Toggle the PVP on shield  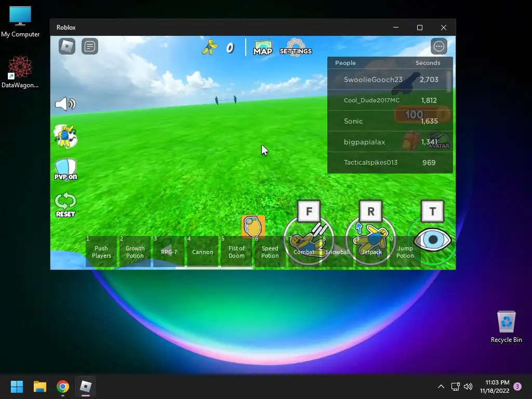[x=65, y=170]
